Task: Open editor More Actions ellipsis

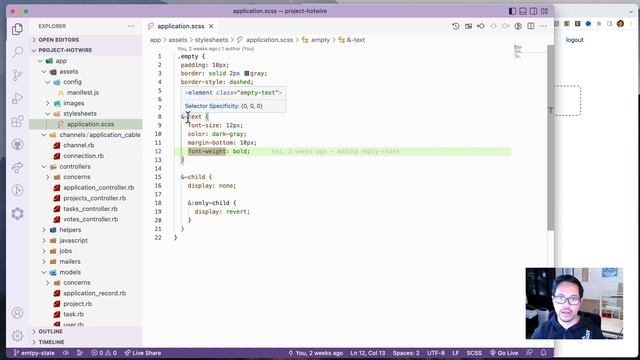Action: [543, 26]
